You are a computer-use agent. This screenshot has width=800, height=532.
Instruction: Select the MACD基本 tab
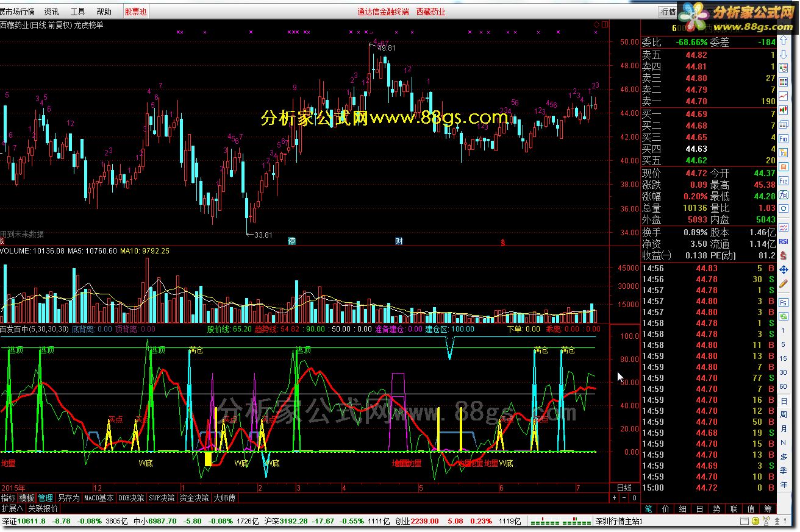99,498
